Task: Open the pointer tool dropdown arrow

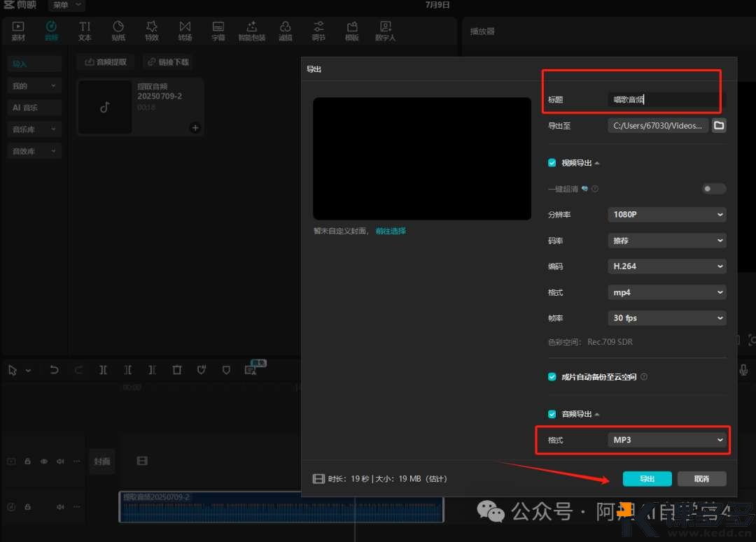Action: pos(29,371)
